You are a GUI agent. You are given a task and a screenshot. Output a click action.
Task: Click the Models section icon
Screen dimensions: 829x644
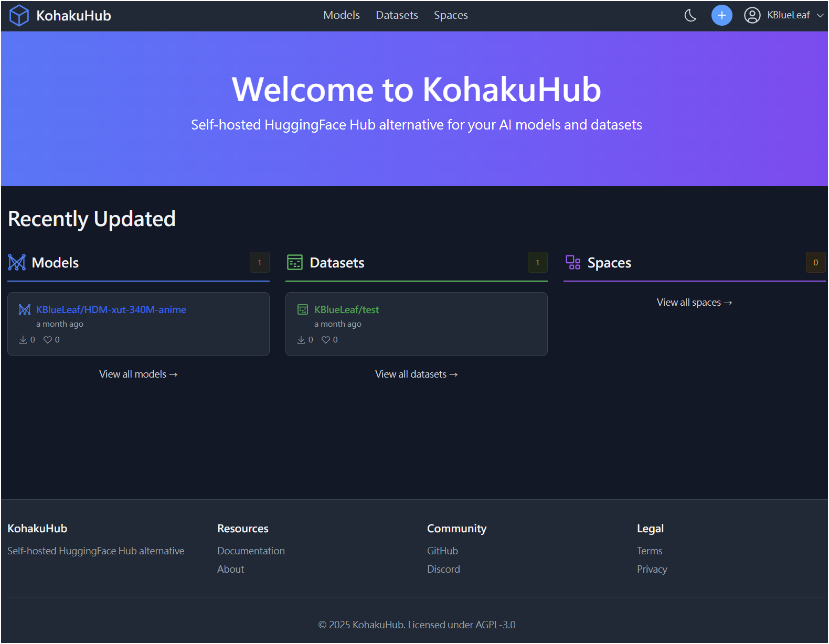[17, 262]
